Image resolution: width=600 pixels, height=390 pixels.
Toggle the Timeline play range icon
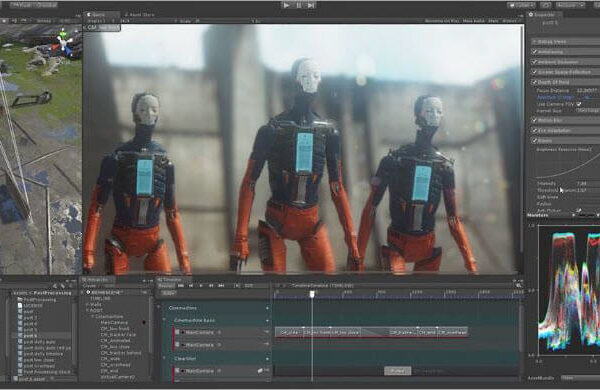(237, 286)
